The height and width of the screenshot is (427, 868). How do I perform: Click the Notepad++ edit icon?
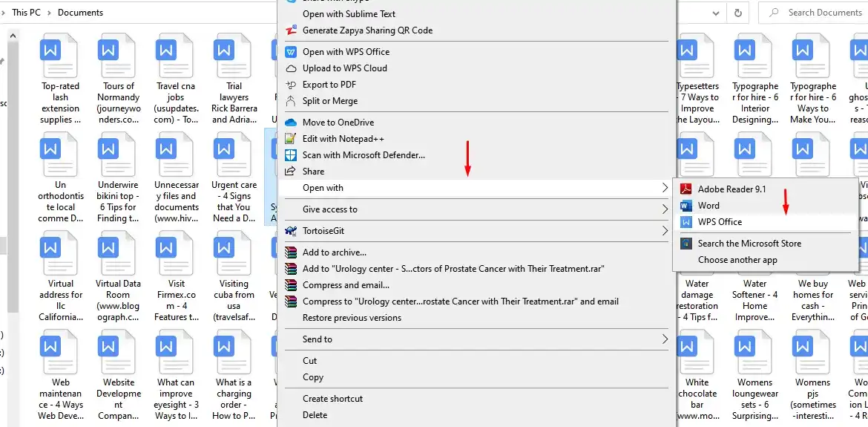point(291,139)
